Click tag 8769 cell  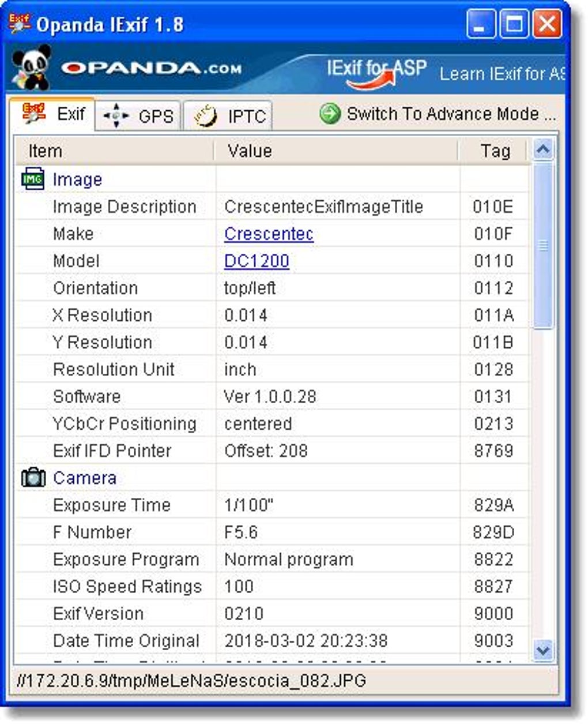493,451
